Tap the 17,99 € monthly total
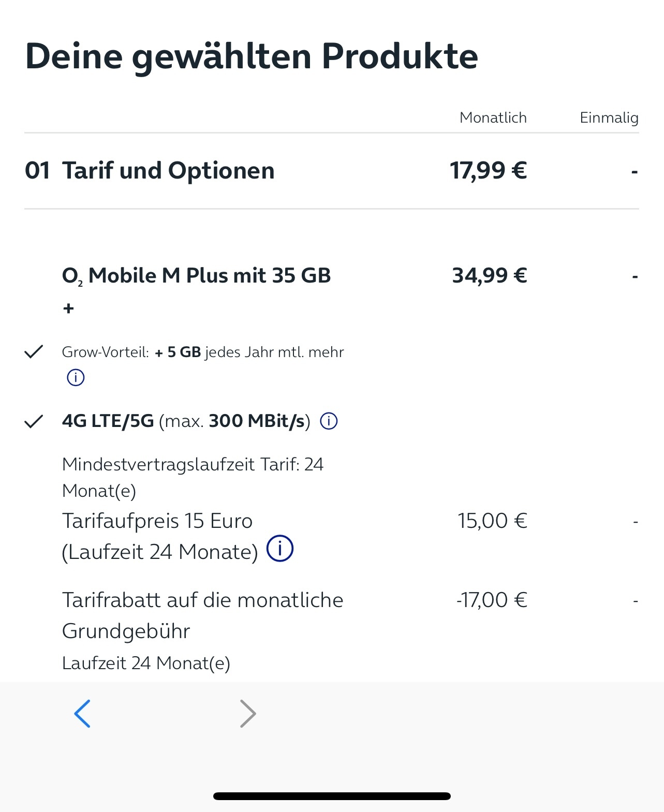The width and height of the screenshot is (664, 812). [x=489, y=170]
